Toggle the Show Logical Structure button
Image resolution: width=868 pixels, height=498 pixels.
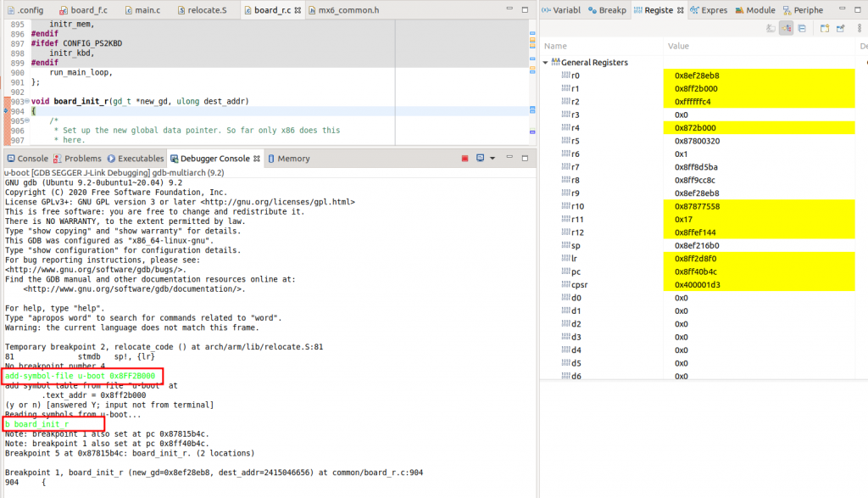(787, 28)
